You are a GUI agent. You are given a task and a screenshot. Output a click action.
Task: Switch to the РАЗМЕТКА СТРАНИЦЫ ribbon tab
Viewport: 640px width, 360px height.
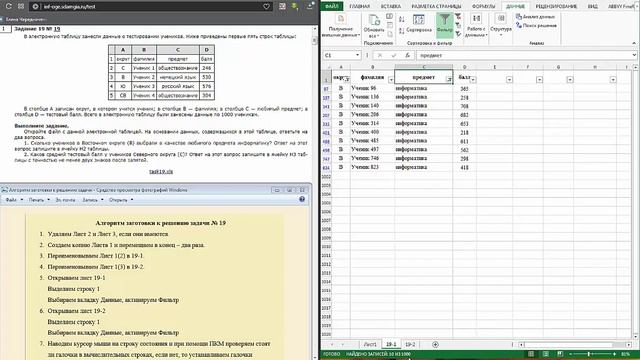[x=436, y=6]
